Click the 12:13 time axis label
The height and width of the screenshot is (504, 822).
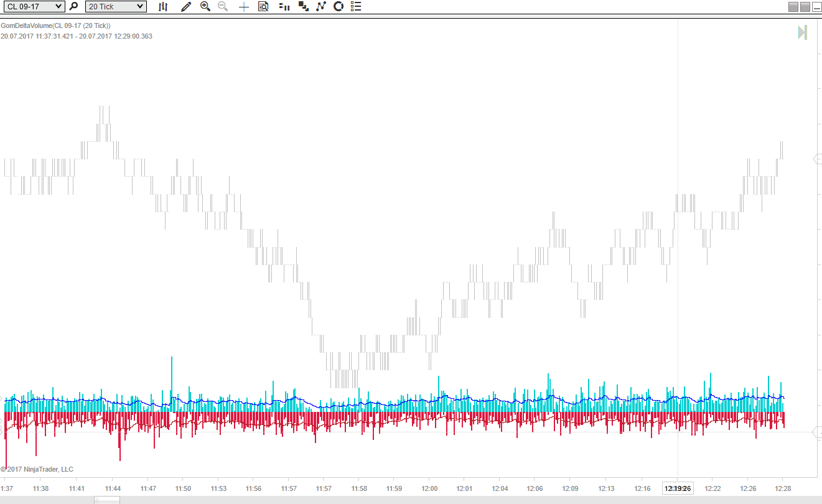(606, 488)
